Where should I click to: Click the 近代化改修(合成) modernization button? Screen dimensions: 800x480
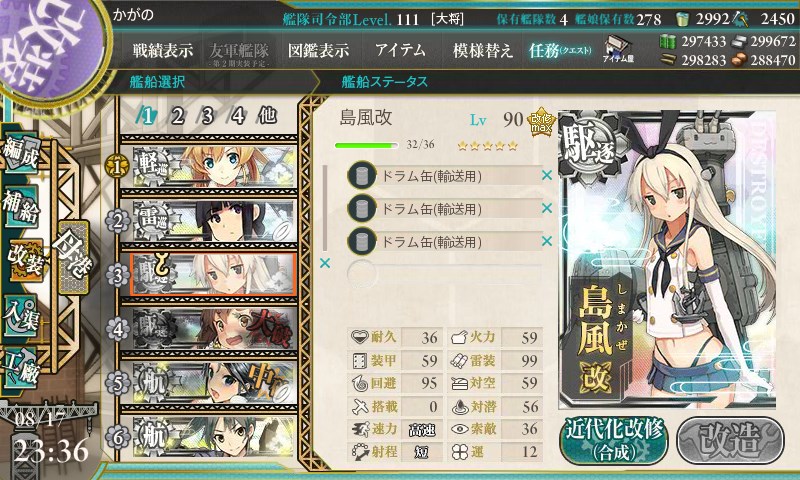pos(614,440)
